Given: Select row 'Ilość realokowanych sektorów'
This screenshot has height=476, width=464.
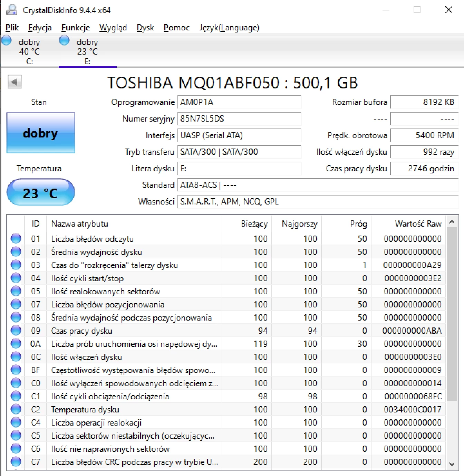Looking at the screenshot, I should (x=226, y=291).
